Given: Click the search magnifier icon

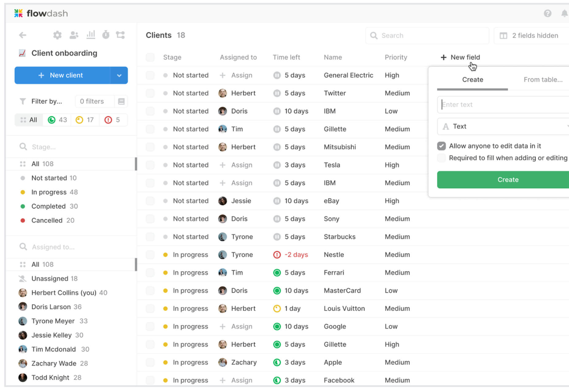Looking at the screenshot, I should [x=374, y=36].
